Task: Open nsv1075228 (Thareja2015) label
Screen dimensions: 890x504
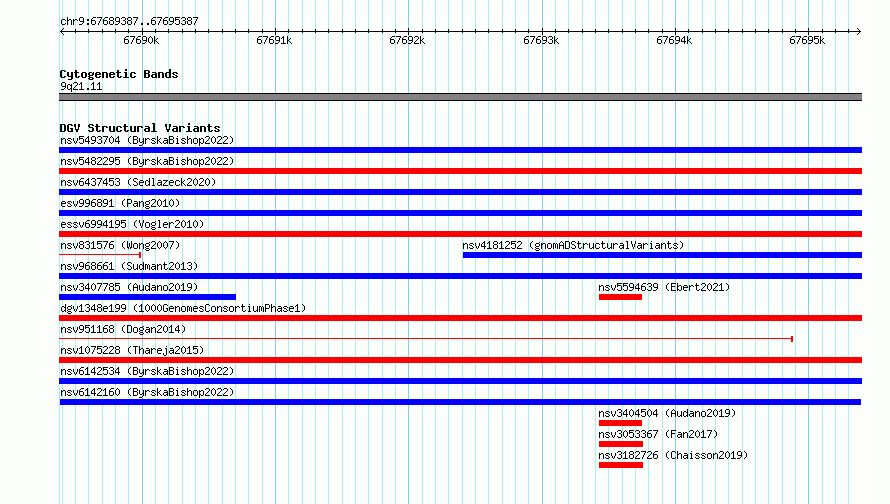Action: pos(132,350)
